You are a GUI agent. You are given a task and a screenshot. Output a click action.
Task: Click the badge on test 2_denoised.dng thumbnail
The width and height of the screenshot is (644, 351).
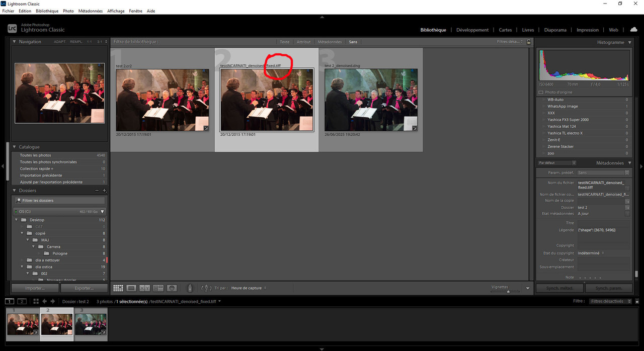(x=415, y=128)
